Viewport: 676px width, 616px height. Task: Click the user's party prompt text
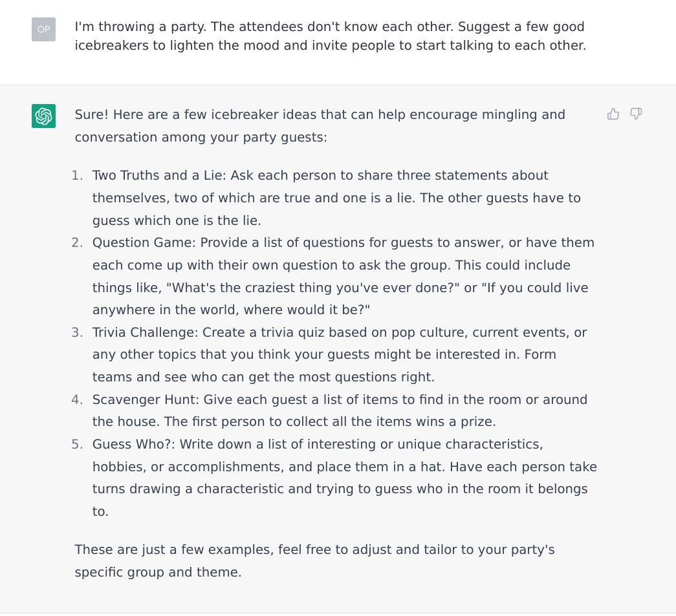point(331,36)
